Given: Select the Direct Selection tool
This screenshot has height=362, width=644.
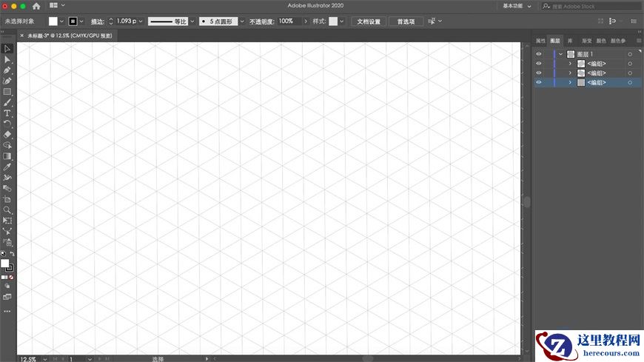Looking at the screenshot, I should [x=7, y=59].
